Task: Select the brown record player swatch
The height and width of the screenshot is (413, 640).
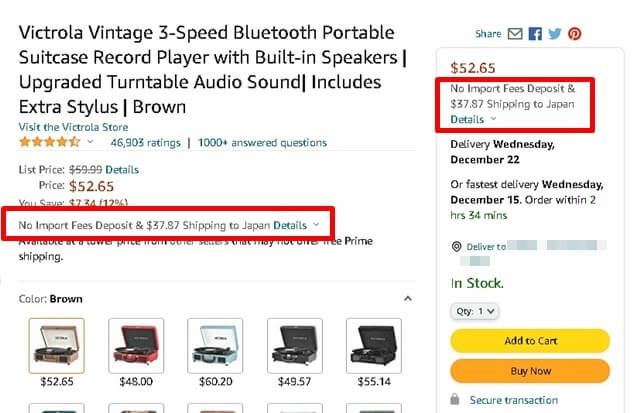Action: tap(56, 345)
